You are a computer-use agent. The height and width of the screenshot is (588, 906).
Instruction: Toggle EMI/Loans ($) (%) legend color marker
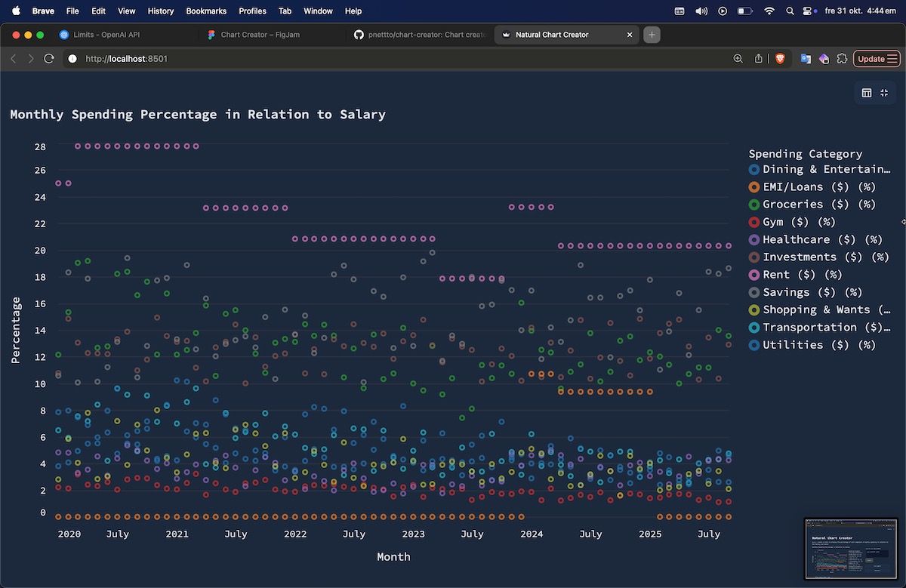753,187
